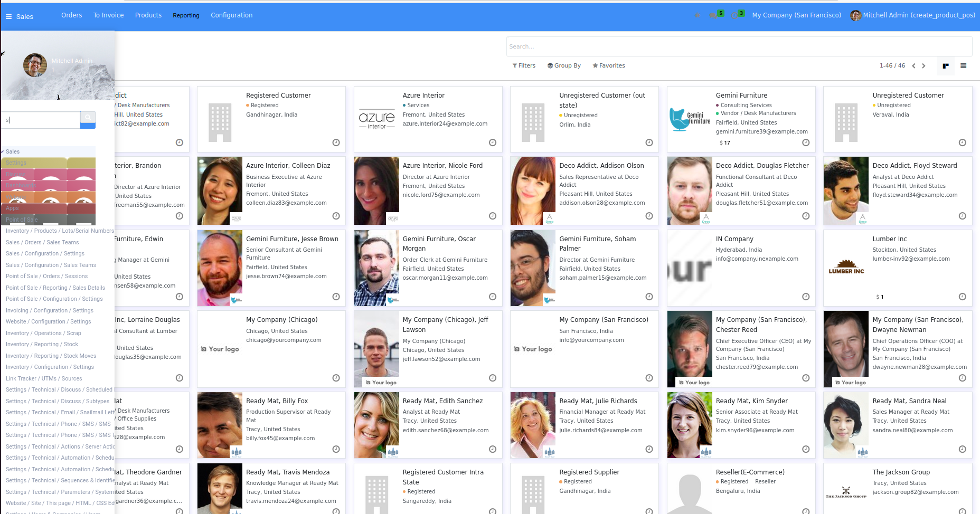Screen dimensions: 980x514
Task: Open activity clock on Unregistered Customer Veraval card
Action: click(963, 142)
